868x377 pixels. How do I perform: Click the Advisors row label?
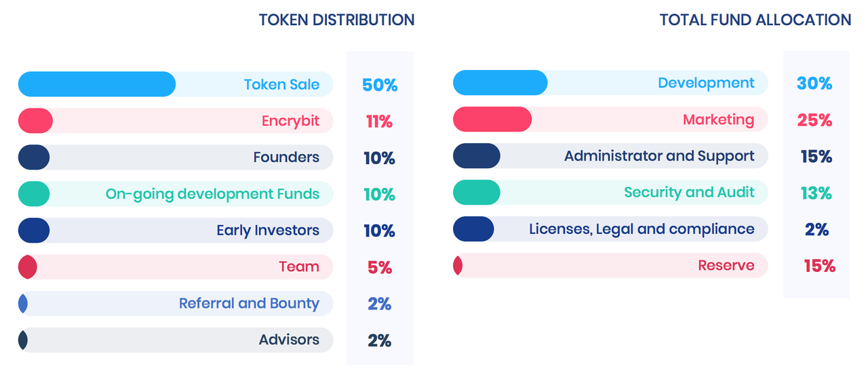point(289,340)
